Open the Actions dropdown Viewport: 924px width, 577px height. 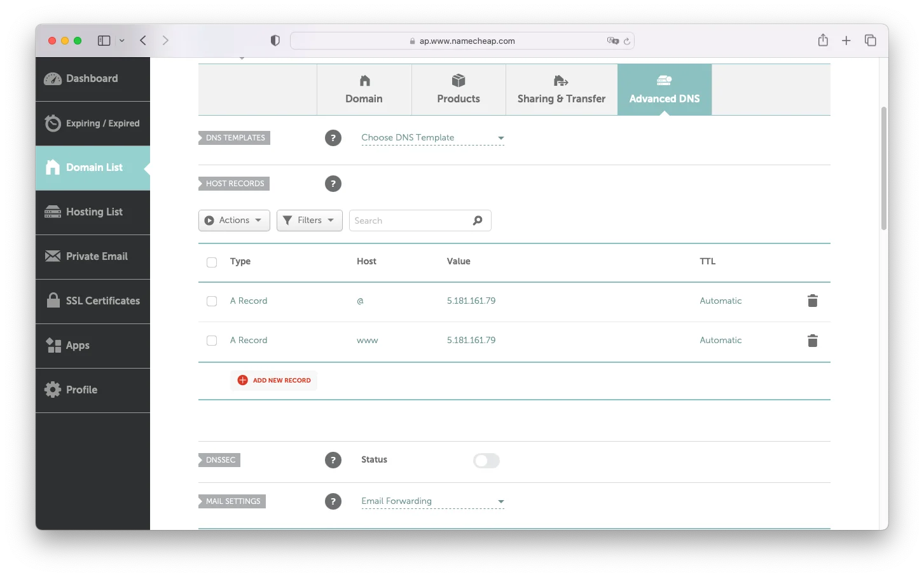point(234,221)
